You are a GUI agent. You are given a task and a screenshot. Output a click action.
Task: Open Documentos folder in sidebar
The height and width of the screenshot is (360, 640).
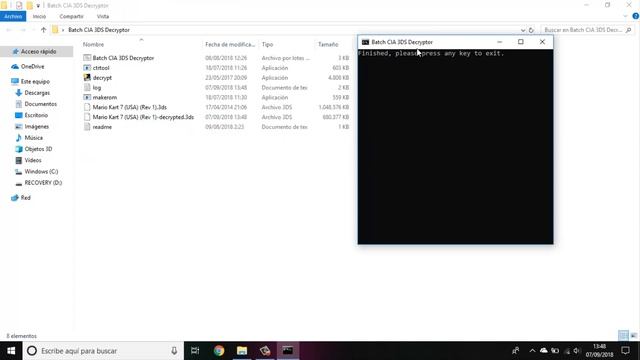(x=40, y=104)
